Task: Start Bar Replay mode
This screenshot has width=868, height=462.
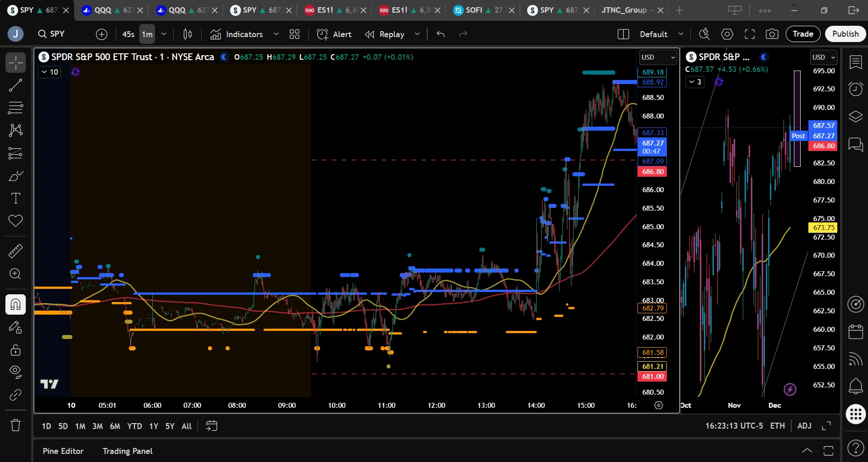Action: click(385, 34)
